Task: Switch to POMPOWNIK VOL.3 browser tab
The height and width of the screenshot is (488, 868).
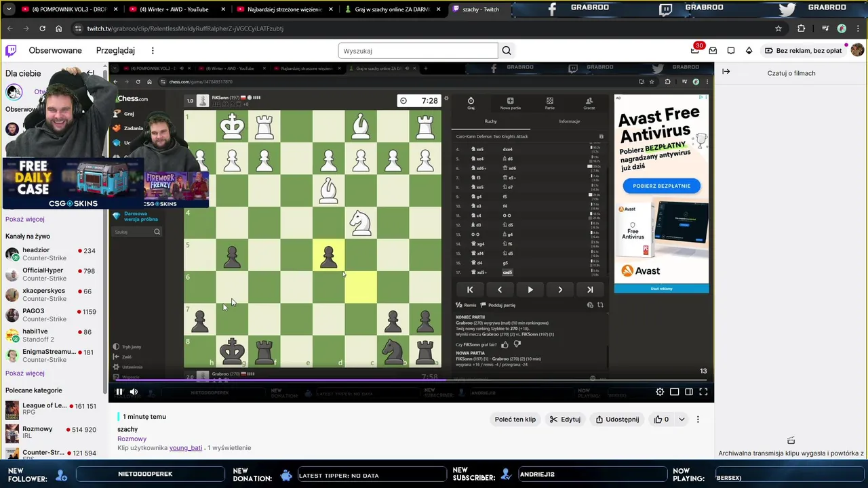Action: 68,9
